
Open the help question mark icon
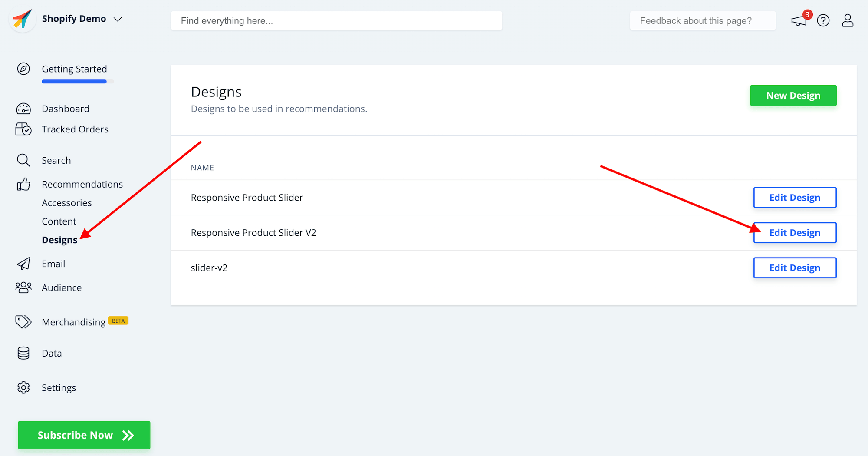tap(823, 20)
